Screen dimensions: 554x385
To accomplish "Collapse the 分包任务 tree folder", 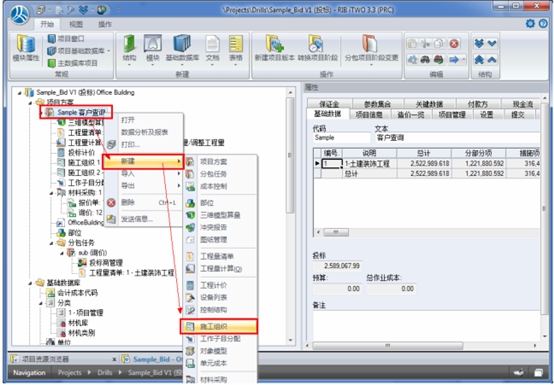I will click(52, 243).
